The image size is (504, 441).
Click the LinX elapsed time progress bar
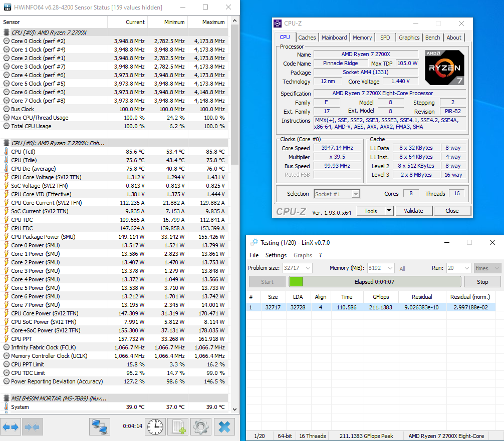tap(375, 282)
